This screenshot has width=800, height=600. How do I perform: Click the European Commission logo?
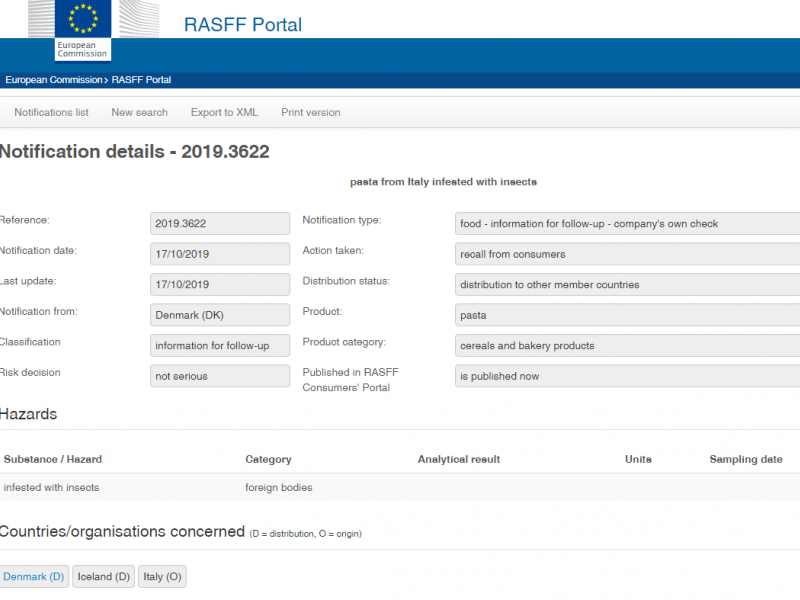coord(83,31)
